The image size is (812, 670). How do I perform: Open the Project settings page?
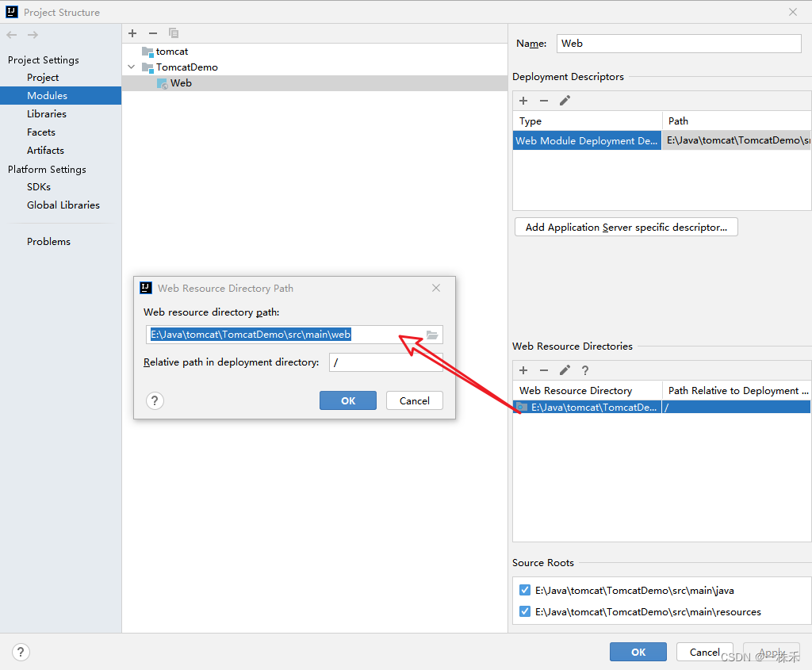[x=43, y=77]
